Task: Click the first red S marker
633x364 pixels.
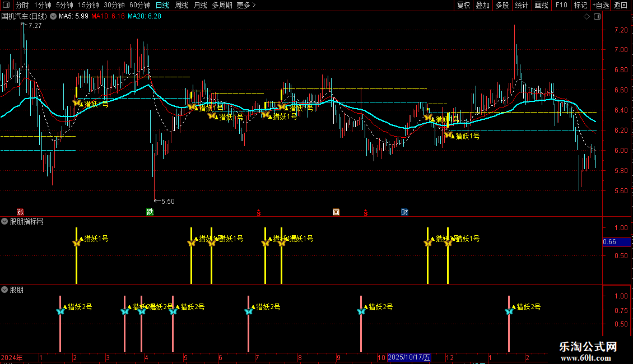Action: click(x=259, y=213)
